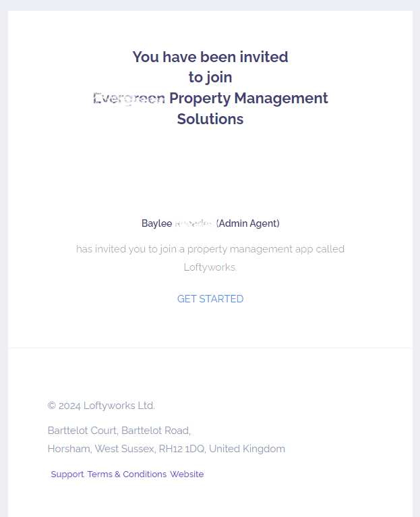Open the Terms & Conditions link
This screenshot has width=420, height=517.
[x=127, y=474]
